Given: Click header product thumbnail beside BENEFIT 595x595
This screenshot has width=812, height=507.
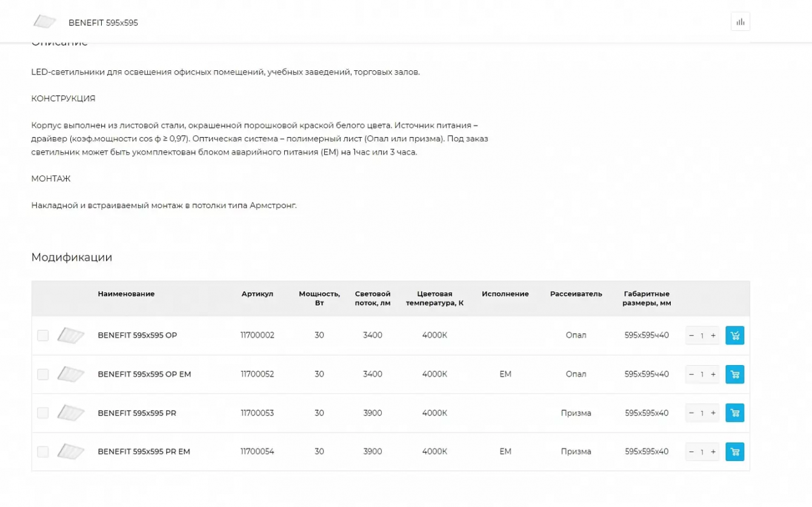Looking at the screenshot, I should (x=44, y=22).
